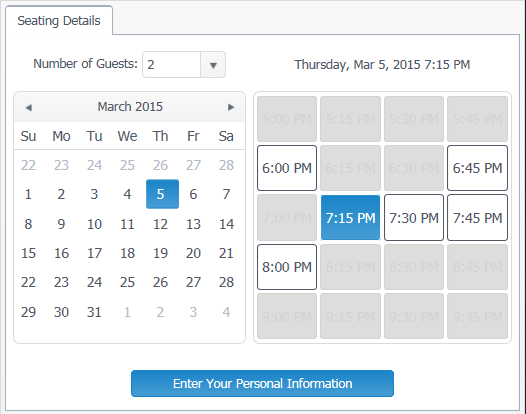526x414 pixels.
Task: Select the 6:45 PM time slot
Action: [477, 168]
